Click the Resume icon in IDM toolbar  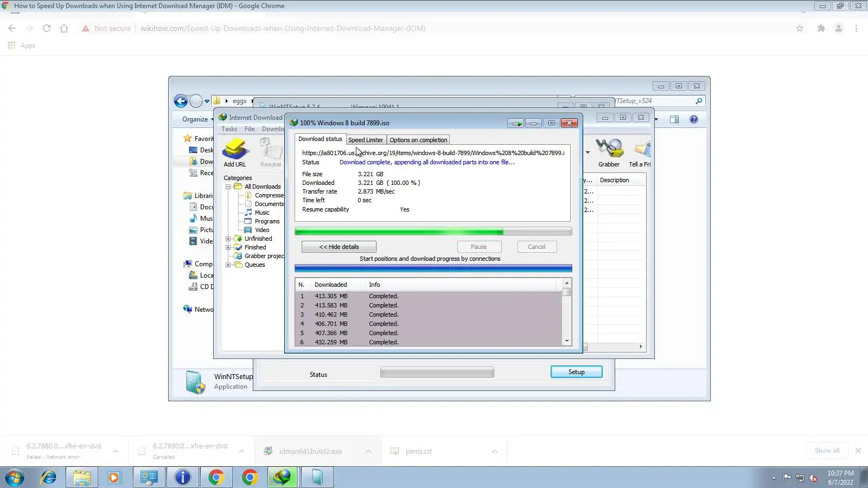[270, 152]
